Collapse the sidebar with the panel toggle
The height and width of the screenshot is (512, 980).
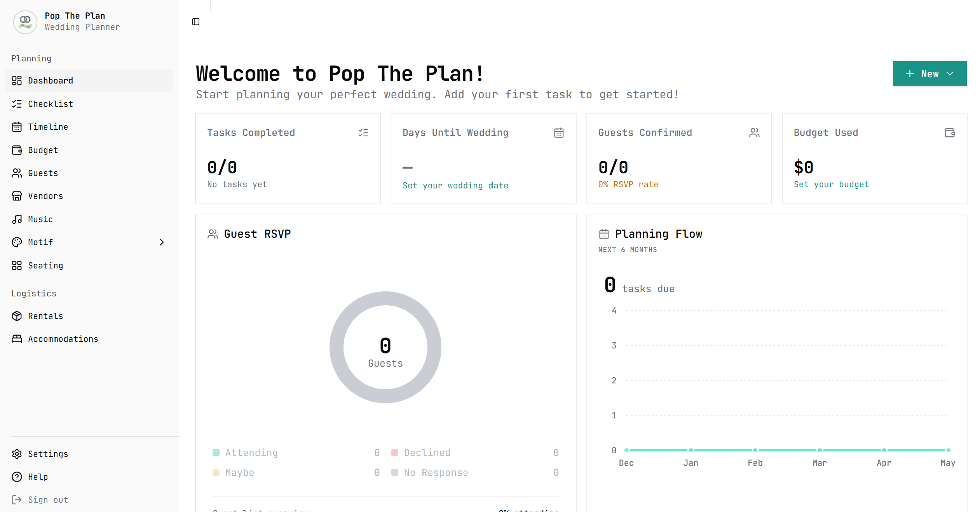(196, 22)
